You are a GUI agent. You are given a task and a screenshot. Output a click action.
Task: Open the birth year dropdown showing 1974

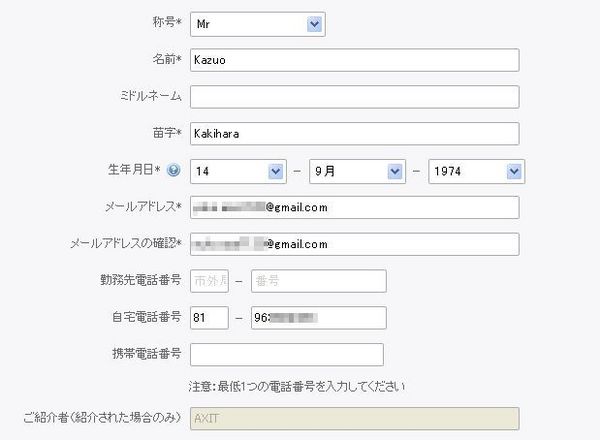coord(476,171)
